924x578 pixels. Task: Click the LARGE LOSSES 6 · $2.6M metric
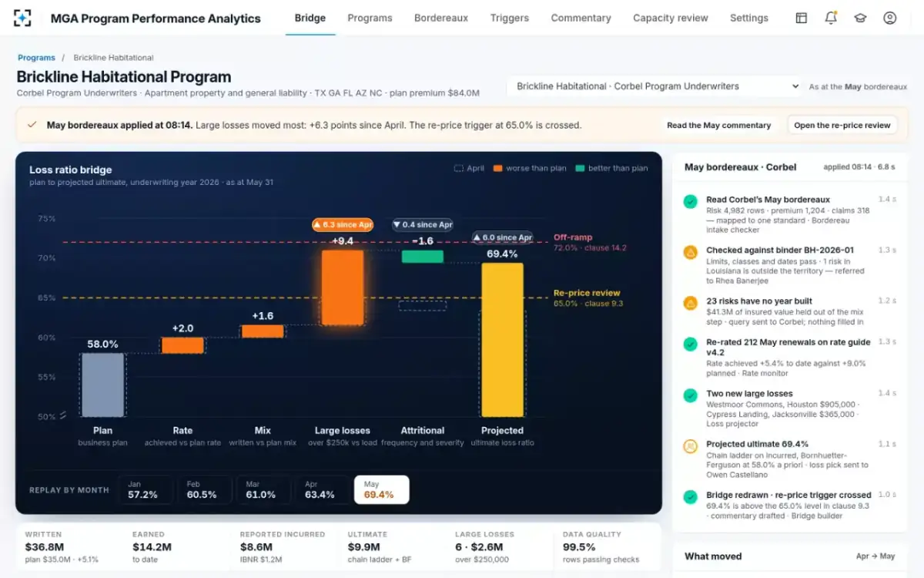tap(484, 547)
